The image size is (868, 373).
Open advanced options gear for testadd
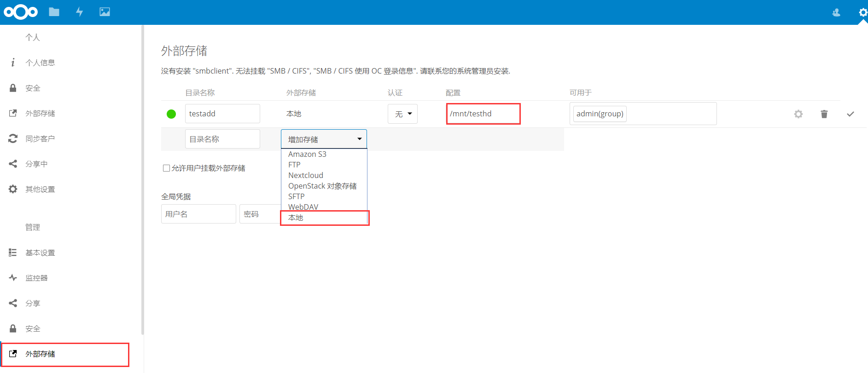click(798, 114)
